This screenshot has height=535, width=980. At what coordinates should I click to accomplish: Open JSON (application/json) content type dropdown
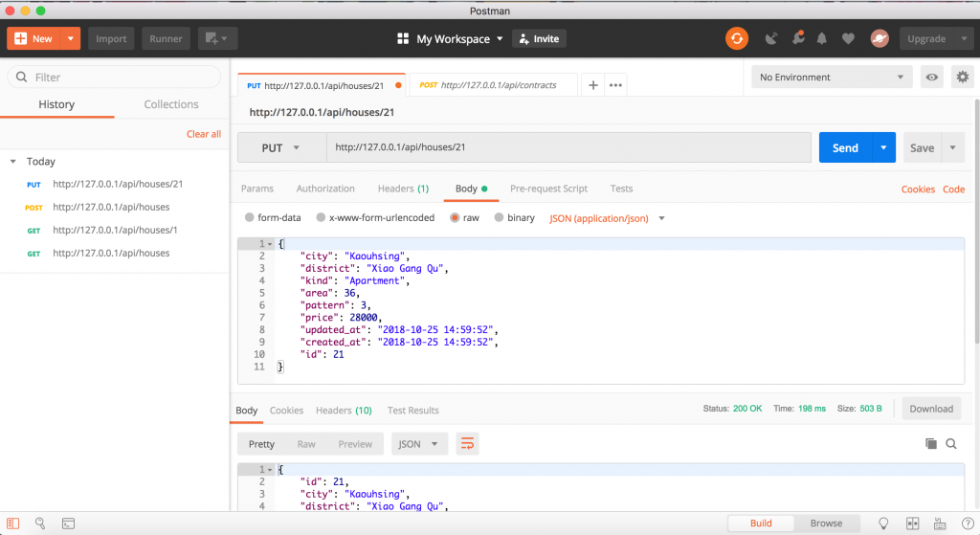(607, 218)
